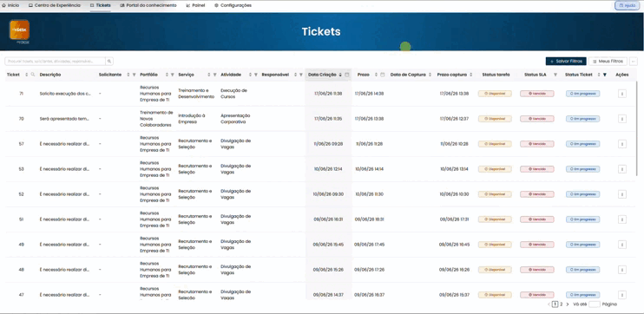Sort the Solicitante column
The width and height of the screenshot is (644, 314).
128,75
